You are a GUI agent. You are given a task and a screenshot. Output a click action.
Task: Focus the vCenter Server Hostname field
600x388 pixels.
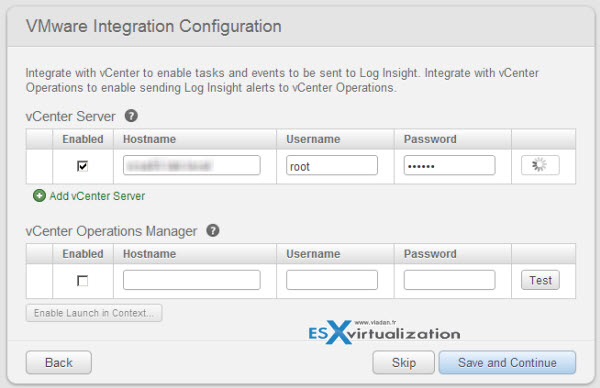pos(192,165)
